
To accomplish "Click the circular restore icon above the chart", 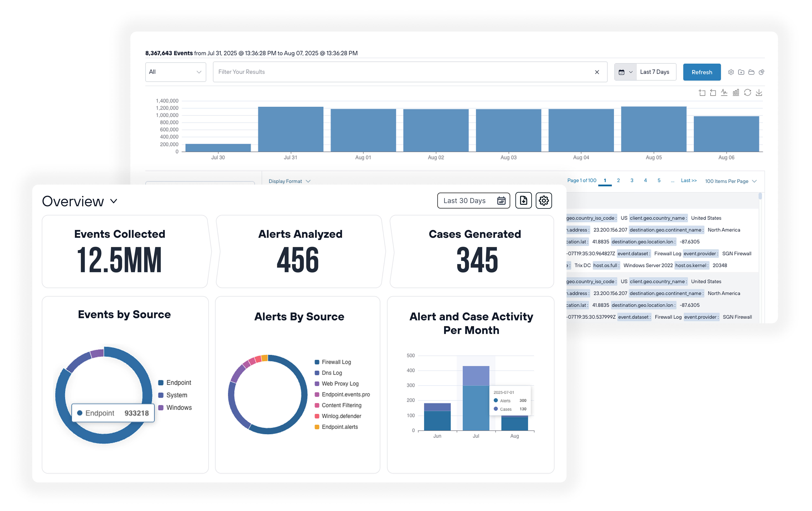I will [747, 92].
